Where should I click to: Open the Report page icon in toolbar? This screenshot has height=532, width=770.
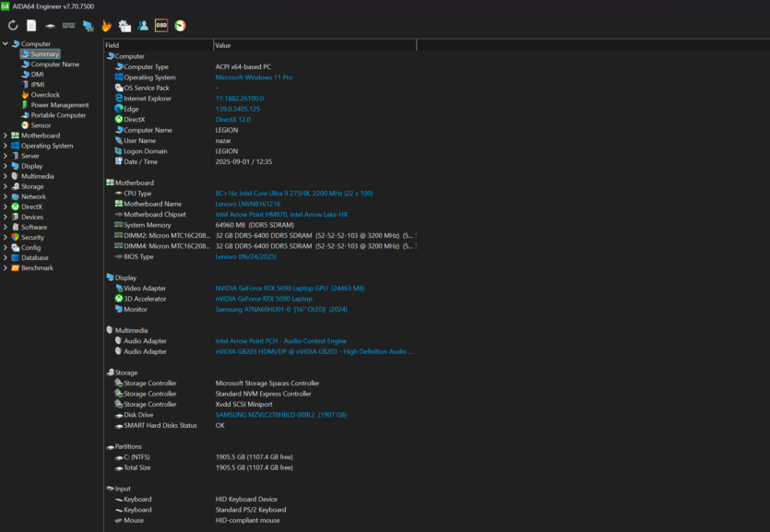(31, 26)
